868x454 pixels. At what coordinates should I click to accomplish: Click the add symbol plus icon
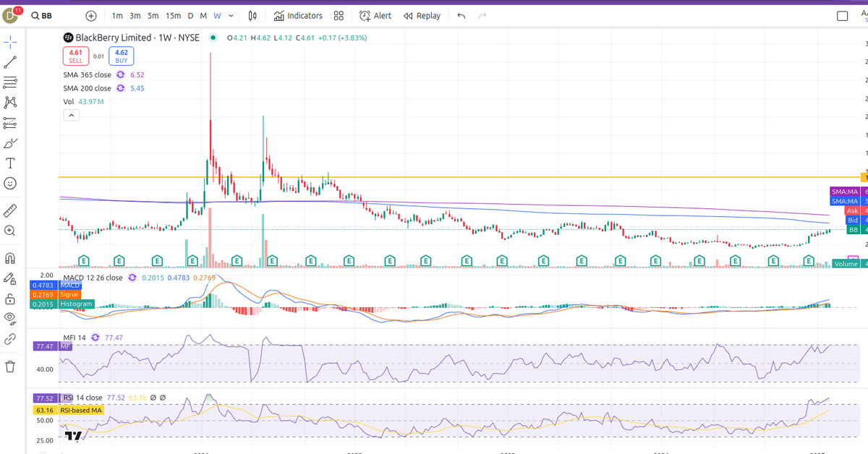pos(91,15)
